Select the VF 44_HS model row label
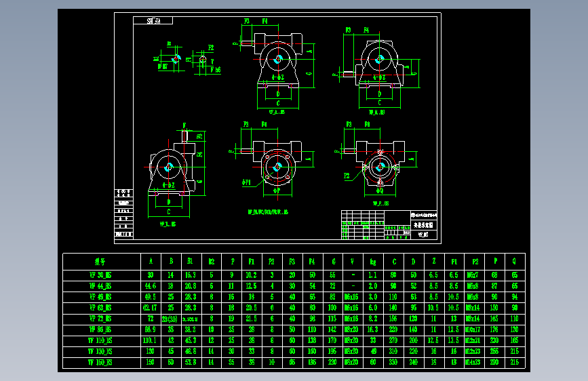This screenshot has height=381, width=588. point(100,286)
